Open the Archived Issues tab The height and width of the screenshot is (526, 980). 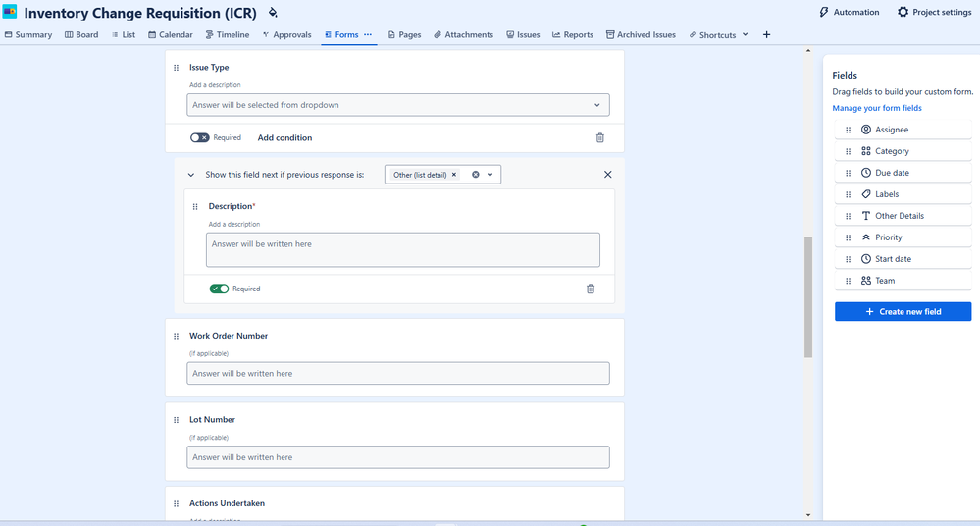click(641, 35)
